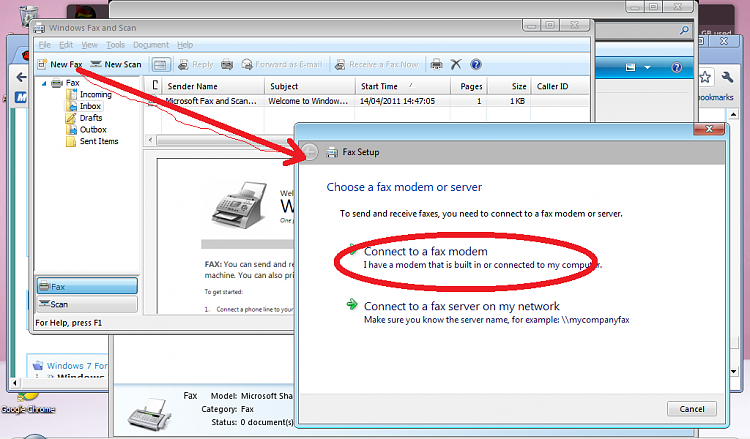Open the File menu

point(44,44)
